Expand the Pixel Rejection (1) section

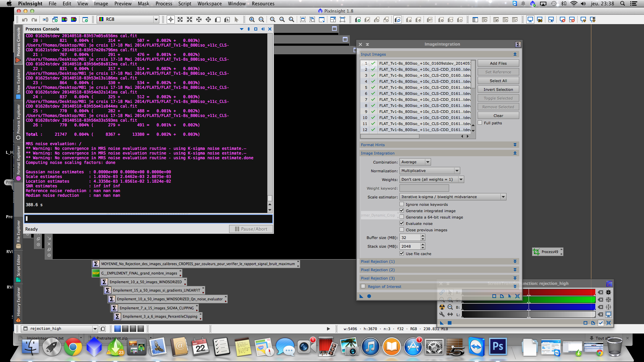point(515,261)
